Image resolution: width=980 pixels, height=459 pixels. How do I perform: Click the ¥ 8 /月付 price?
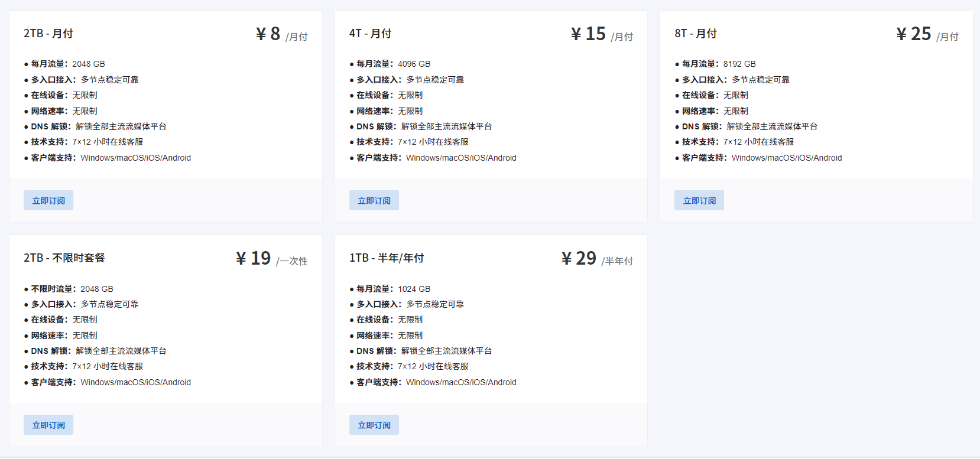coord(281,34)
